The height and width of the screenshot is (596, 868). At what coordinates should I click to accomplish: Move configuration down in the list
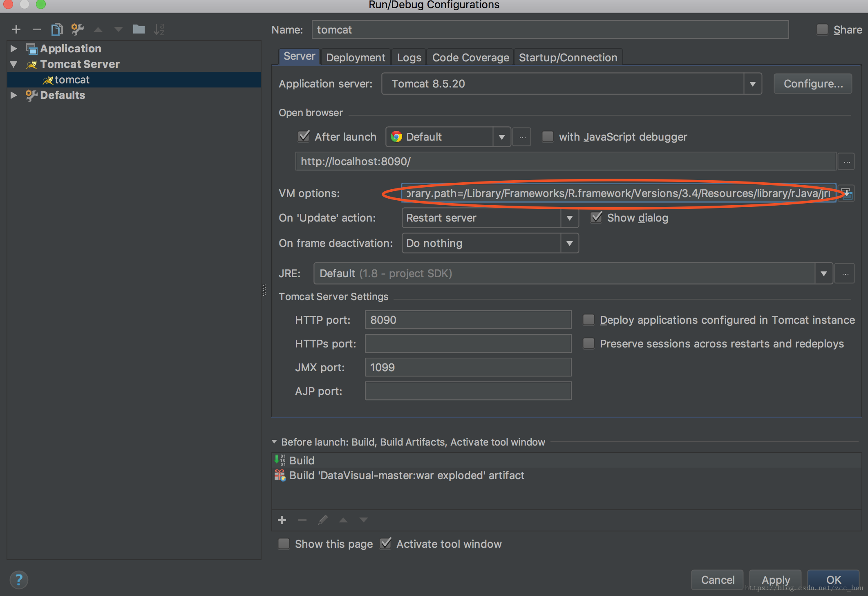pyautogui.click(x=119, y=29)
